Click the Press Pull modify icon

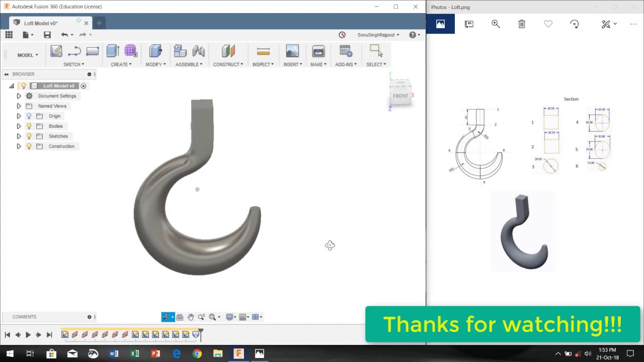[x=155, y=51]
